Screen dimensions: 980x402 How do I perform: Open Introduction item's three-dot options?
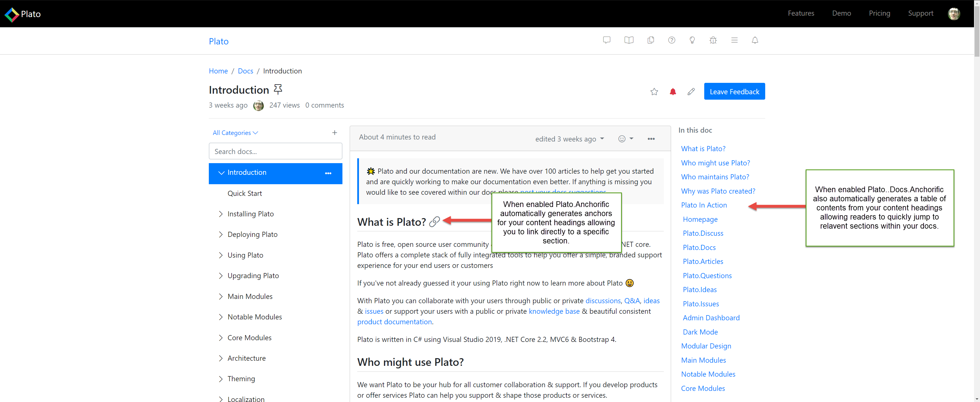[328, 173]
